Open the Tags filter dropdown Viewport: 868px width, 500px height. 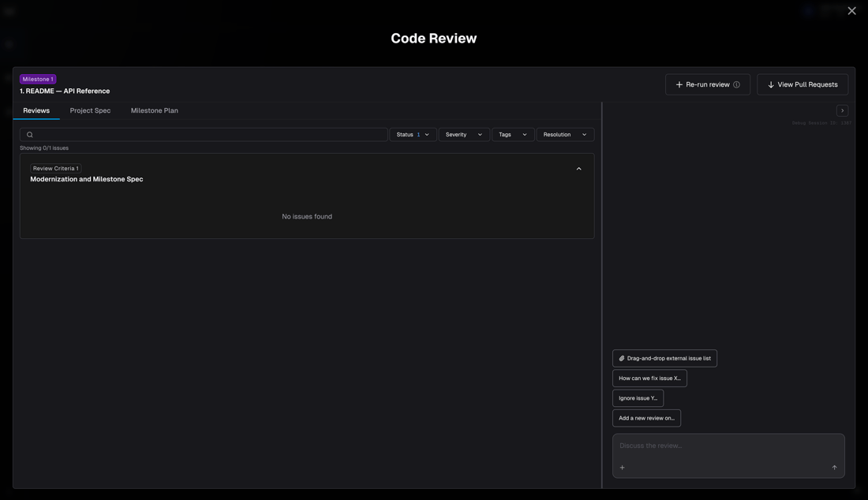click(x=513, y=134)
